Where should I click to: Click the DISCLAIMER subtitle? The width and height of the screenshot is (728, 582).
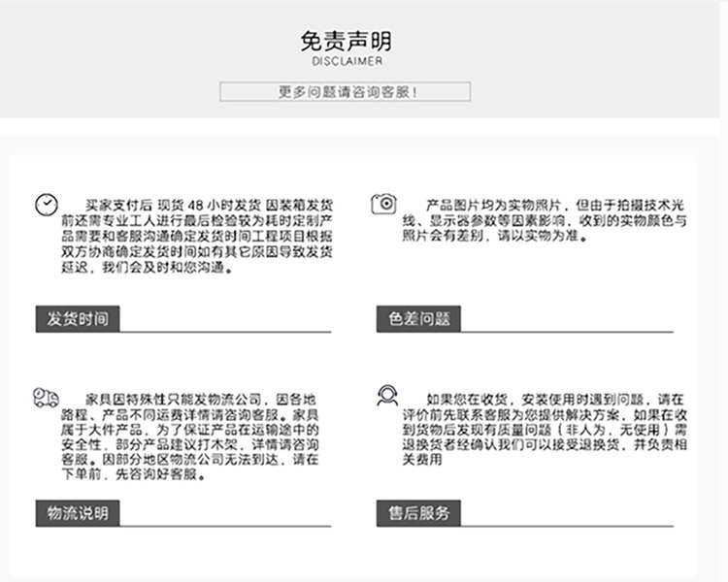click(x=347, y=61)
